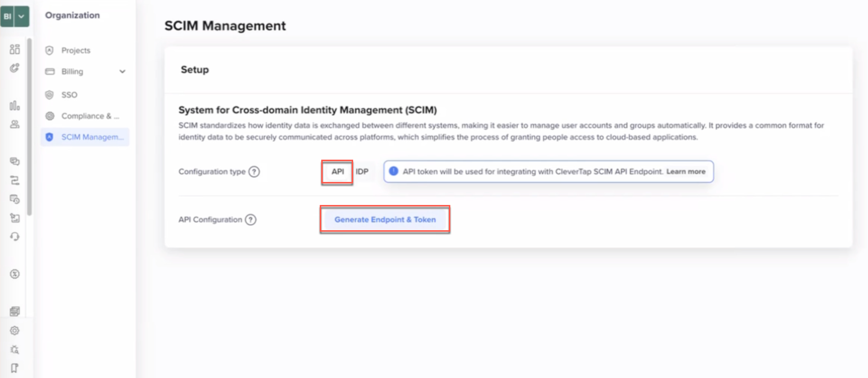Click the discounts percent icon
This screenshot has width=868, height=378.
coord(15,274)
